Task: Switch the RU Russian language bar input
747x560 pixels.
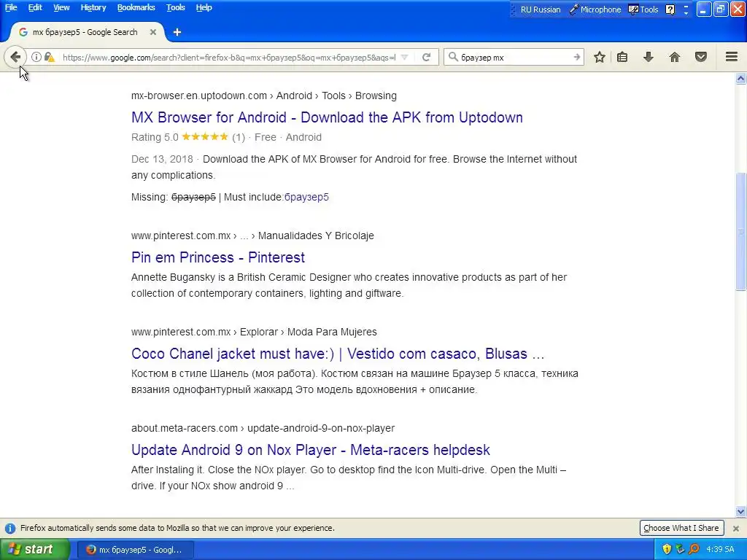Action: (x=541, y=9)
